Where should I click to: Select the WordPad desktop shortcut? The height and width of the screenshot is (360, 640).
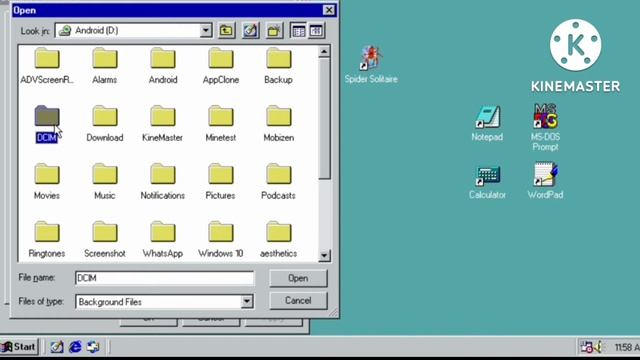coord(545,180)
